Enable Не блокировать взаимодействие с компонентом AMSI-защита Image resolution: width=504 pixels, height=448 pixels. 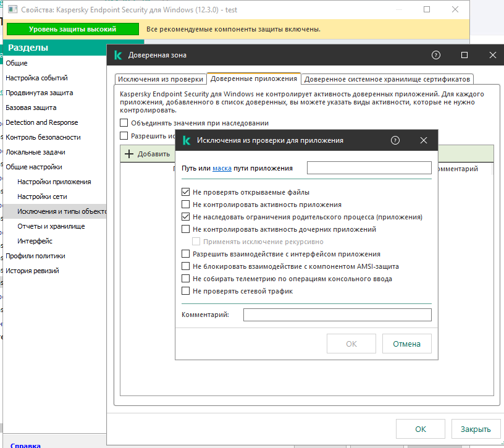coord(186,266)
